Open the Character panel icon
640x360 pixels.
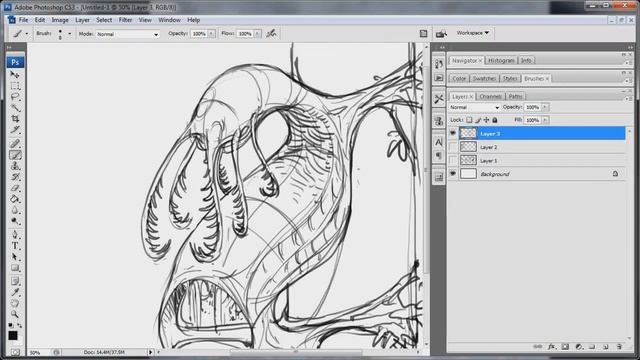coord(439,142)
